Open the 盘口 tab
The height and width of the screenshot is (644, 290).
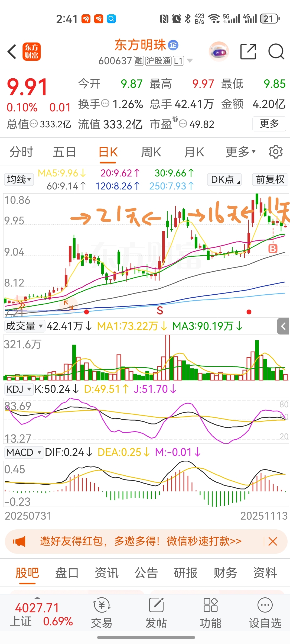click(x=67, y=573)
